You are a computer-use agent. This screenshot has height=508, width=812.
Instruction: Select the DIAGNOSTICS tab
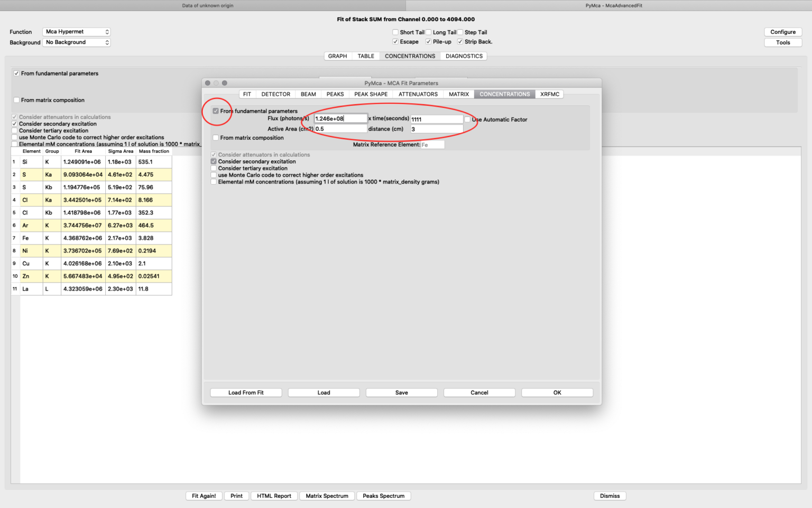[x=464, y=56]
